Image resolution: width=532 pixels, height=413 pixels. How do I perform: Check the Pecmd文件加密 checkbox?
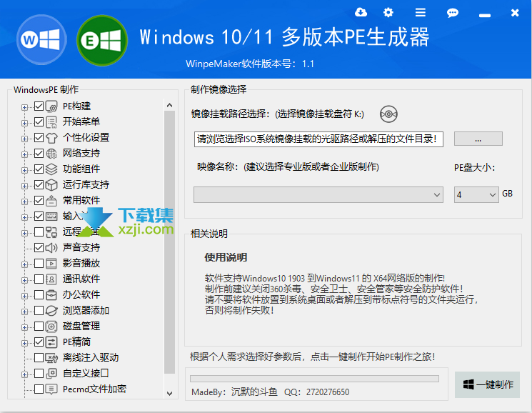[39, 389]
